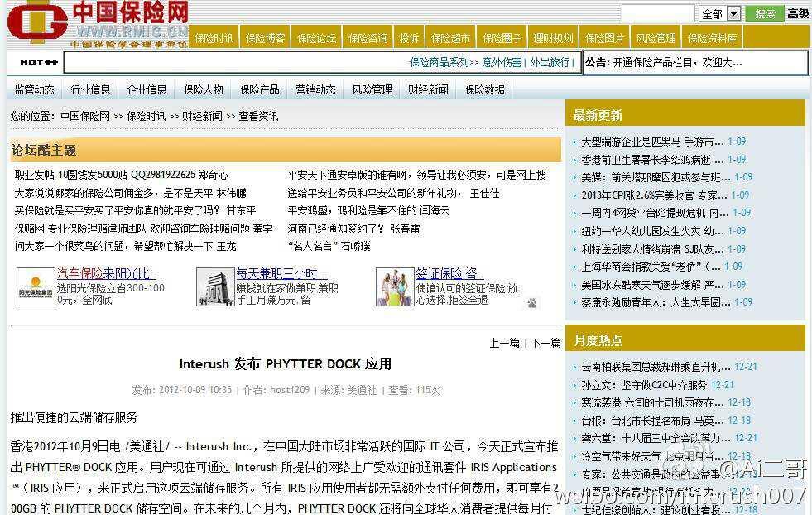Screen dimensions: 812x515
Task: Open news 纽约一华人幼儿园发生火灾
Action: coord(652,231)
